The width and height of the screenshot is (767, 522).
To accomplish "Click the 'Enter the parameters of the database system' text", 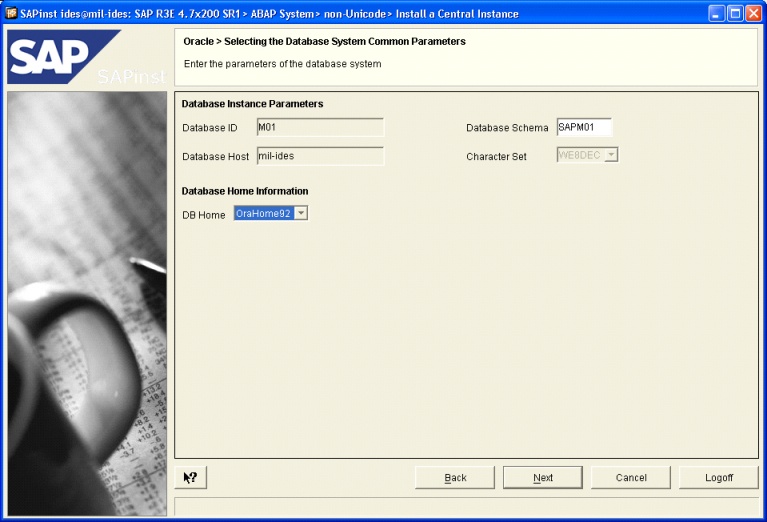I will pyautogui.click(x=283, y=64).
